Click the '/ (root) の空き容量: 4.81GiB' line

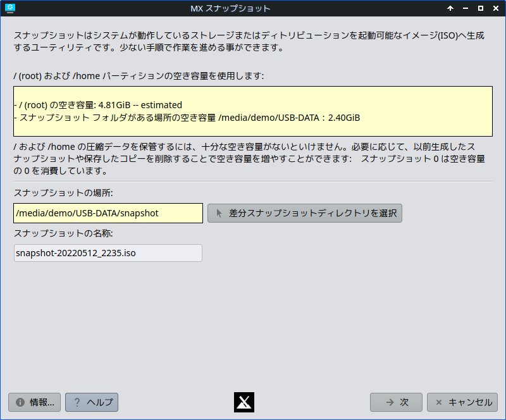point(99,105)
